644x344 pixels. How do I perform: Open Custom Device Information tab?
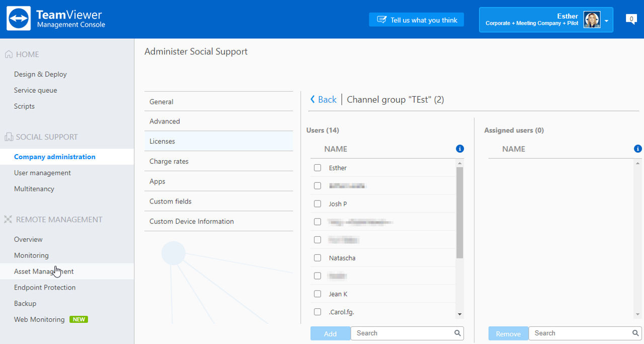(x=218, y=221)
